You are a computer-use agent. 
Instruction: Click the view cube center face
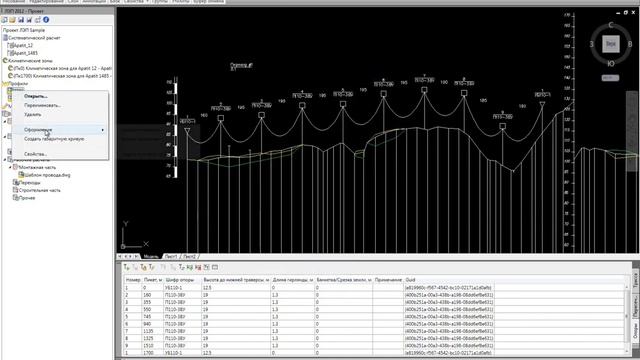(x=611, y=44)
